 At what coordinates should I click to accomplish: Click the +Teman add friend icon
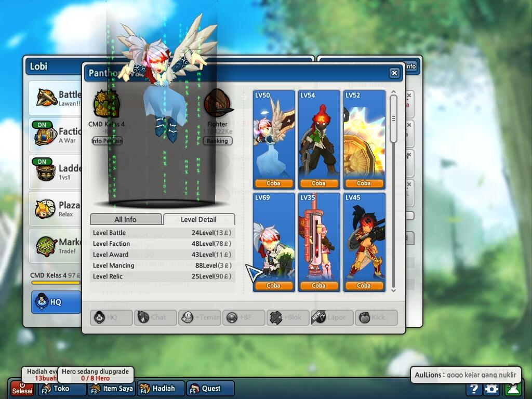(x=187, y=317)
